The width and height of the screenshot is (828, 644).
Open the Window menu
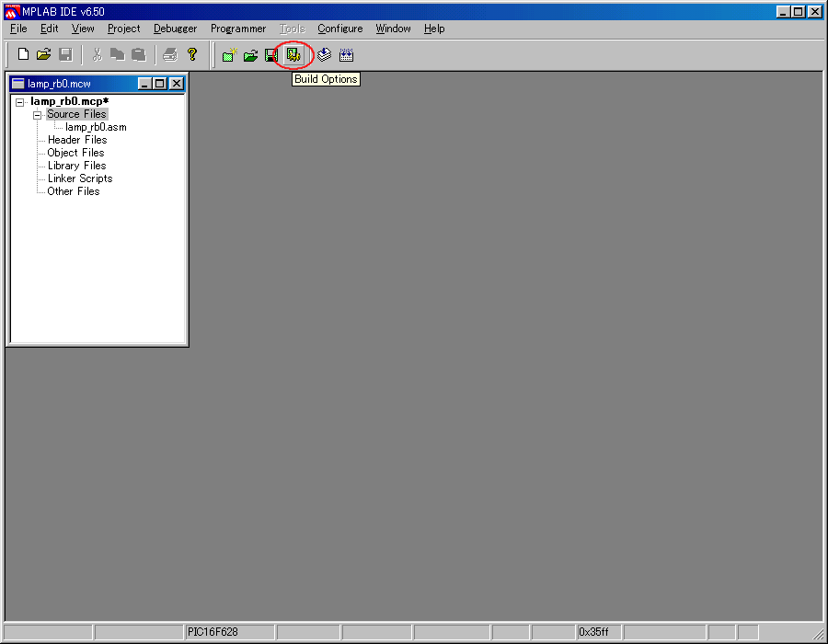click(394, 29)
